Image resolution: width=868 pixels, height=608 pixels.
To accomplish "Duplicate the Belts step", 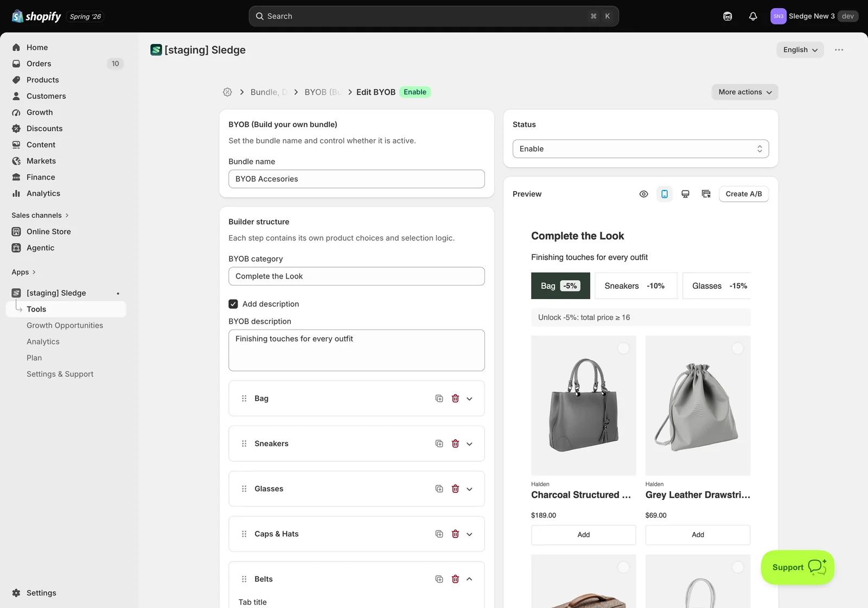I will click(x=439, y=579).
